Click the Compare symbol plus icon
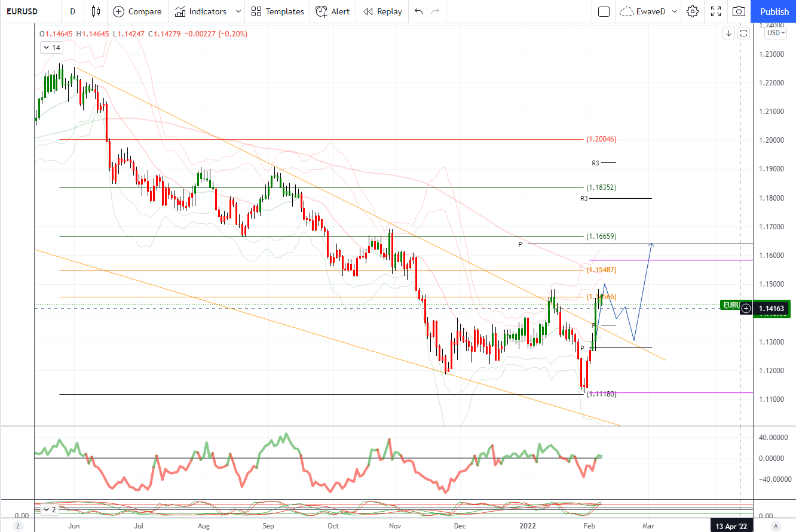 (118, 11)
